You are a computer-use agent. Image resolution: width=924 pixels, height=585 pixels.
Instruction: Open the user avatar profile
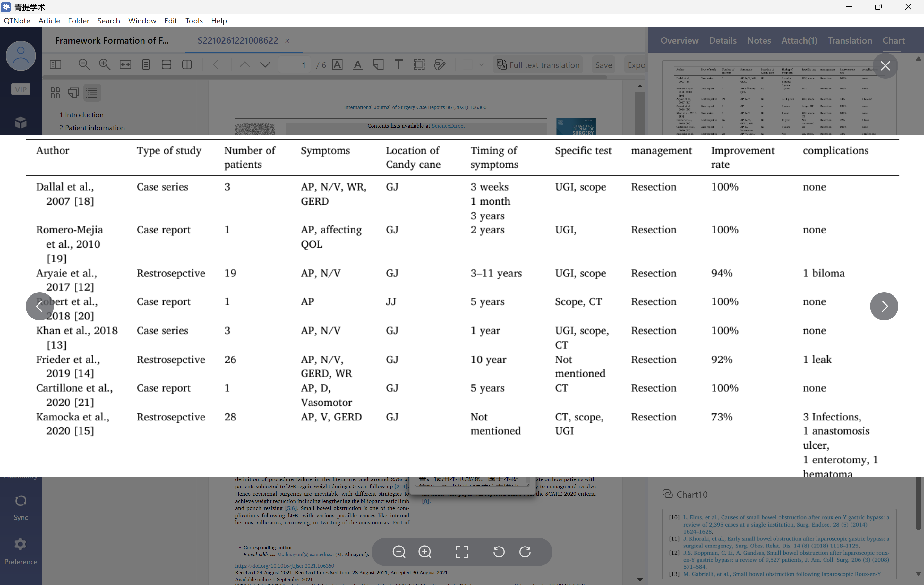coord(21,56)
